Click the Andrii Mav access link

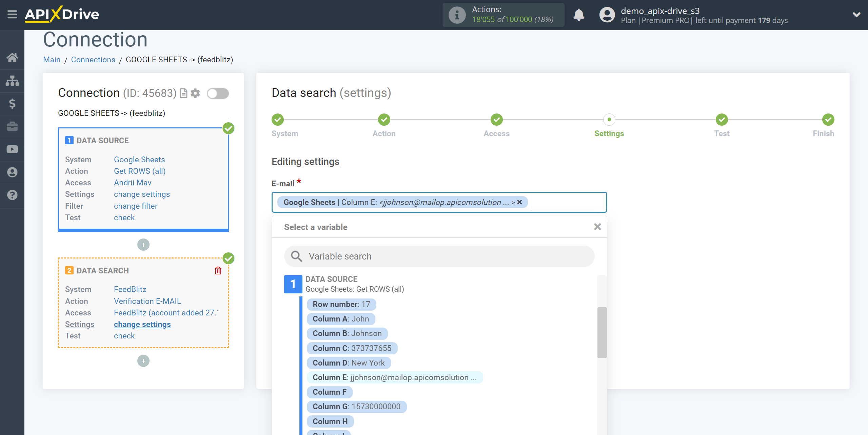point(133,183)
